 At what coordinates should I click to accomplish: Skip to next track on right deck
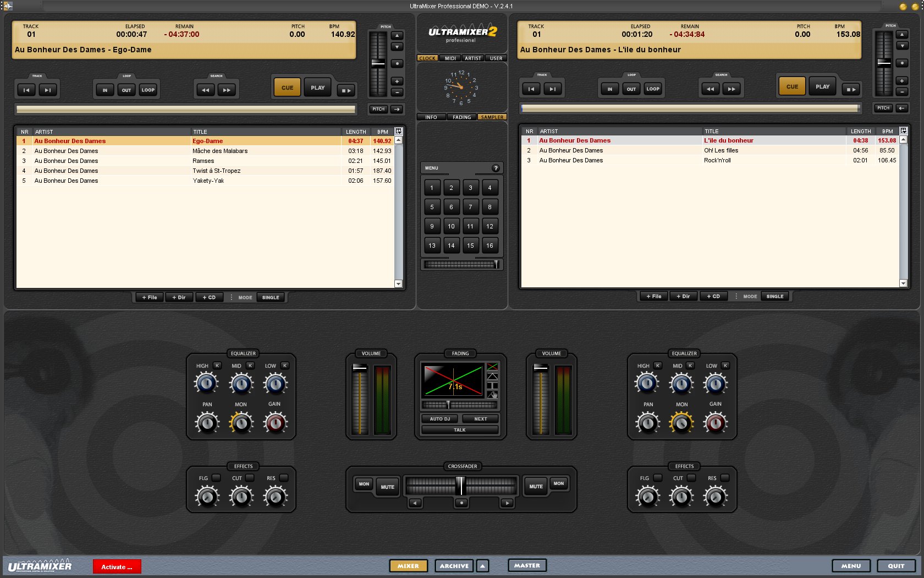[x=553, y=89]
